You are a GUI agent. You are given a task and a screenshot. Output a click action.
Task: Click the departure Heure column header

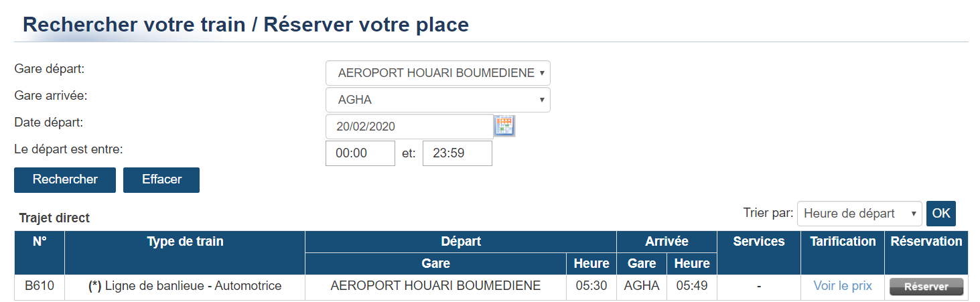tap(591, 264)
